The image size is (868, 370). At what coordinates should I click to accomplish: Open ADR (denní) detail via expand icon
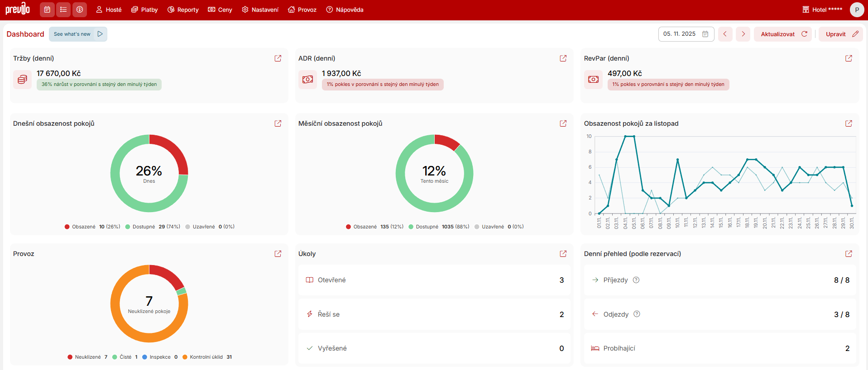coord(563,58)
